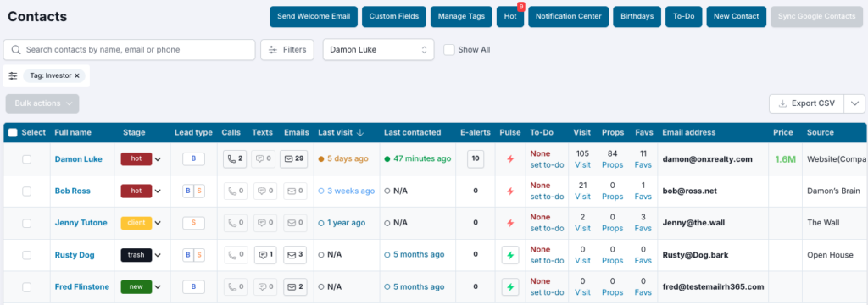868x305 pixels.
Task: Open Manage Tags
Action: [x=461, y=17]
